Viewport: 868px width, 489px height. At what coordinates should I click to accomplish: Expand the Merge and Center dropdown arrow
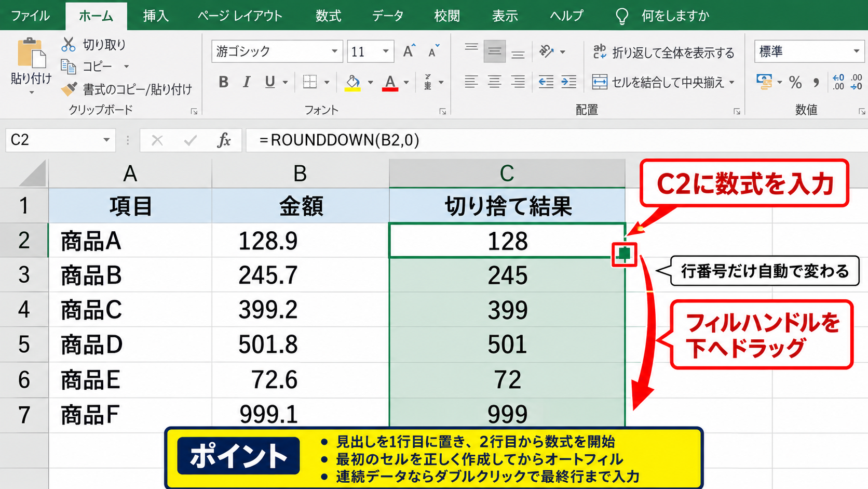[x=732, y=82]
